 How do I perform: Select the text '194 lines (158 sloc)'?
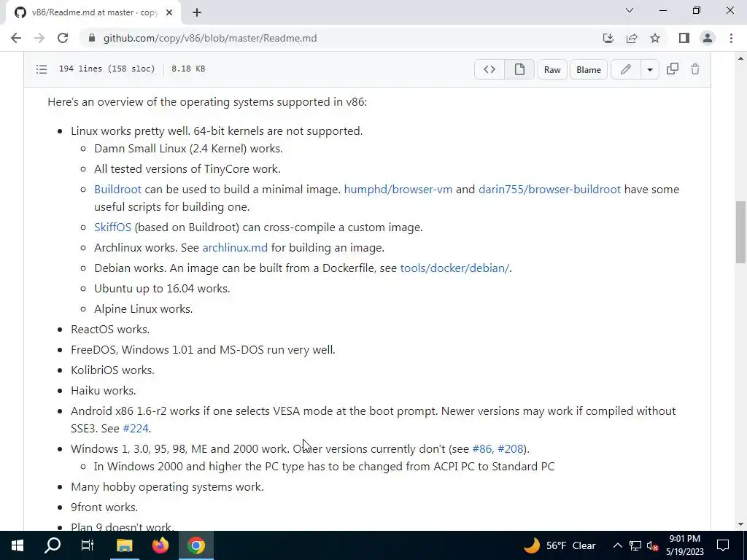107,69
